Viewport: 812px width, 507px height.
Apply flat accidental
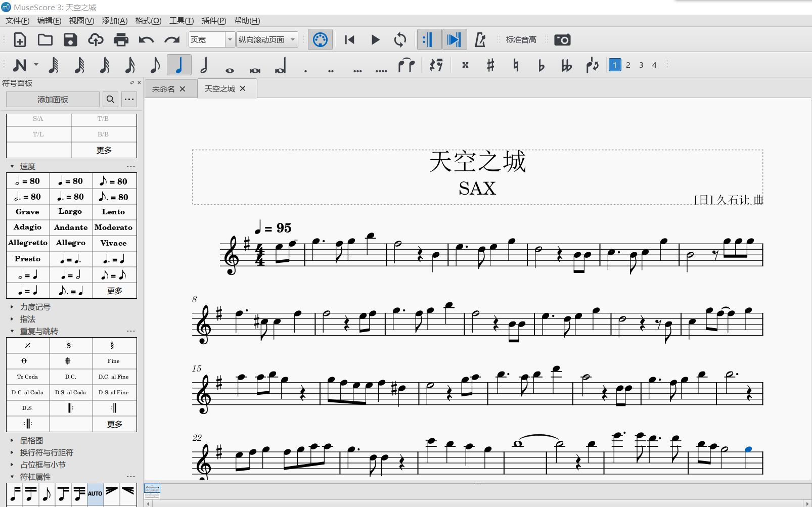[x=541, y=65]
